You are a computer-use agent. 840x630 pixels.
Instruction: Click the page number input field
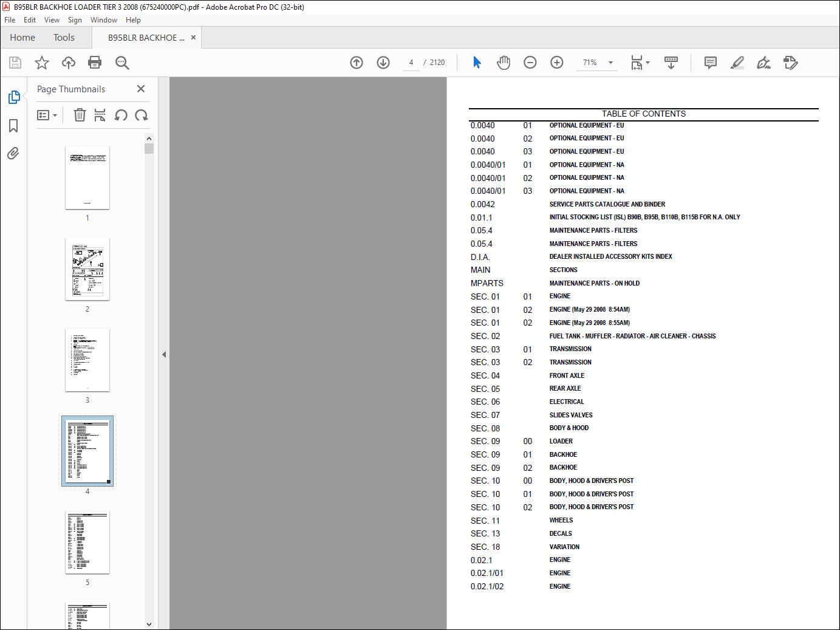coord(411,63)
